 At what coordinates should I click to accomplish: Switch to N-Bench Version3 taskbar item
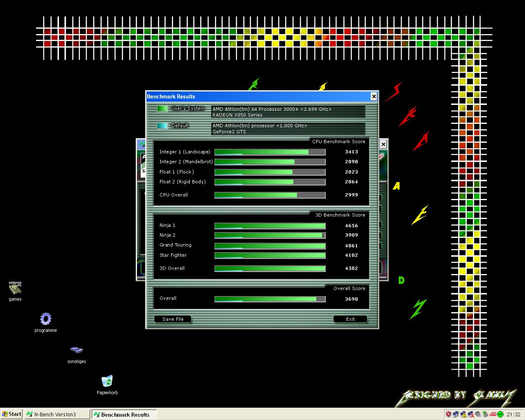57,414
